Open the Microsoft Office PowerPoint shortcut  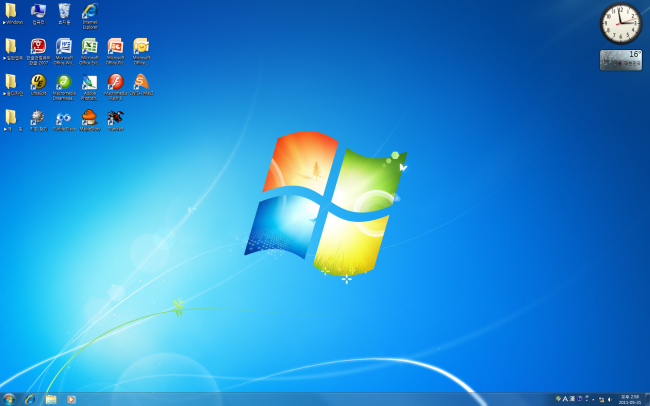coord(115,47)
